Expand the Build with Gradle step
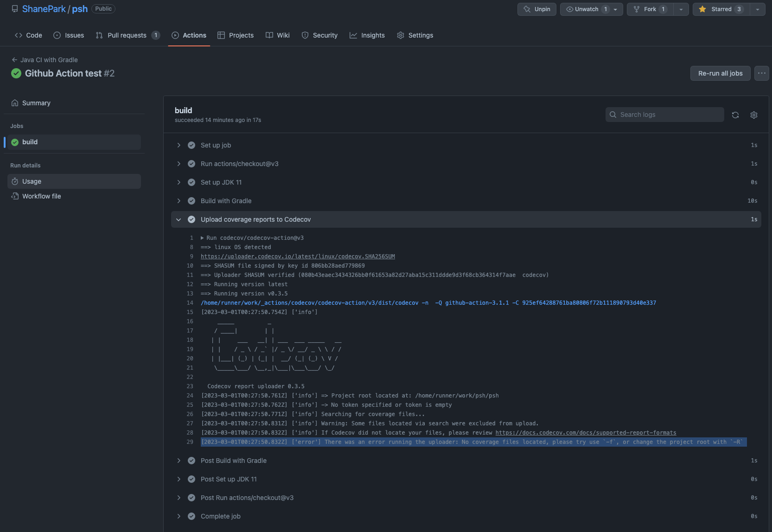Viewport: 772px width, 532px height. pos(466,201)
